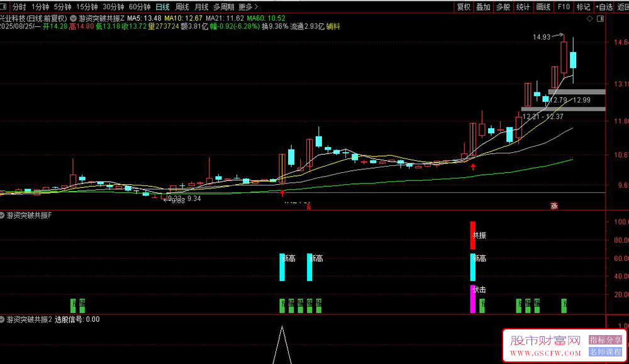Click the diamond icon above price axis

point(590,19)
